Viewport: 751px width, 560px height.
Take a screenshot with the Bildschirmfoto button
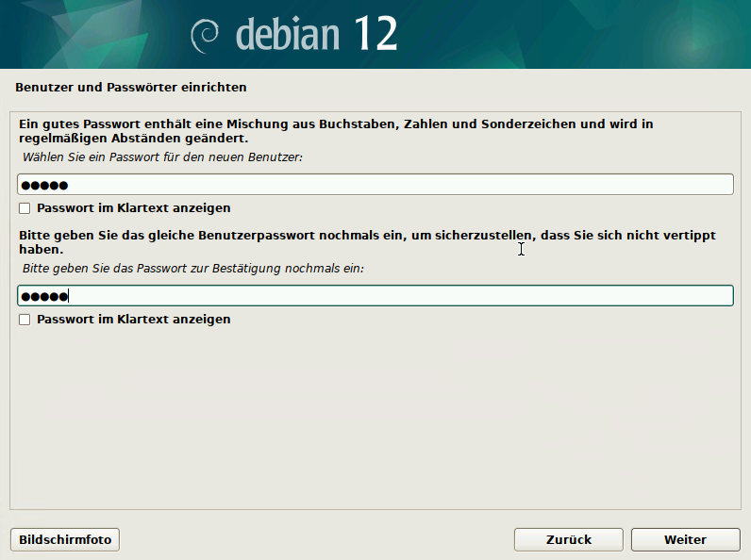(65, 540)
